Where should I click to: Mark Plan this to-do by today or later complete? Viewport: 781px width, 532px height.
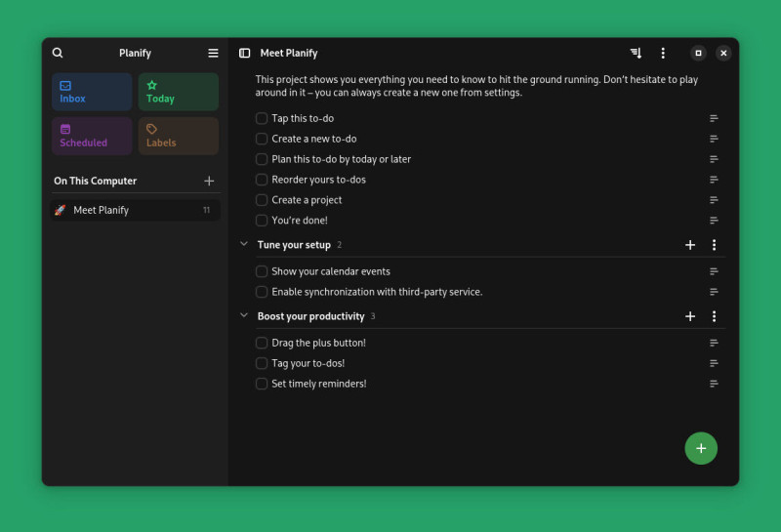pos(262,159)
